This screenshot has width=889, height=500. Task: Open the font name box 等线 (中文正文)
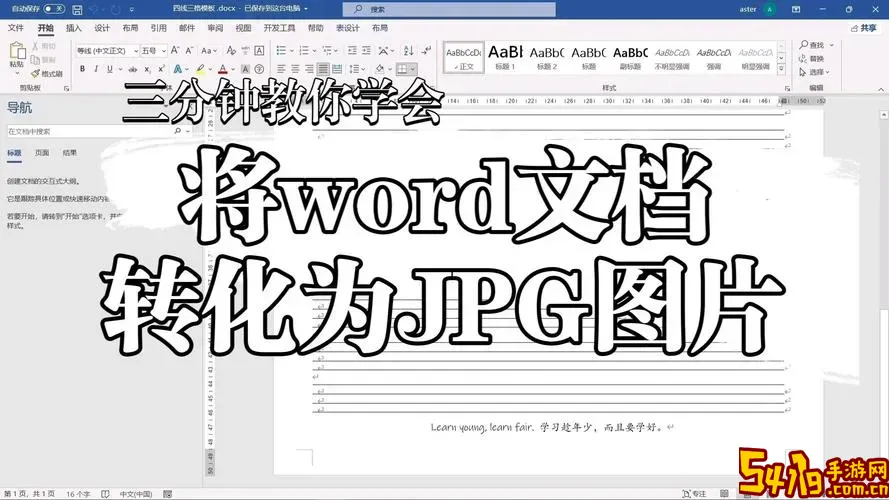pyautogui.click(x=107, y=50)
